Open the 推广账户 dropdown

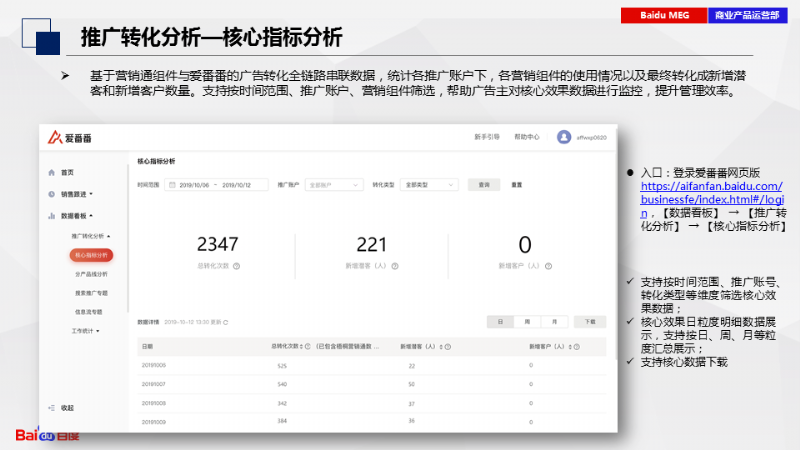(334, 185)
